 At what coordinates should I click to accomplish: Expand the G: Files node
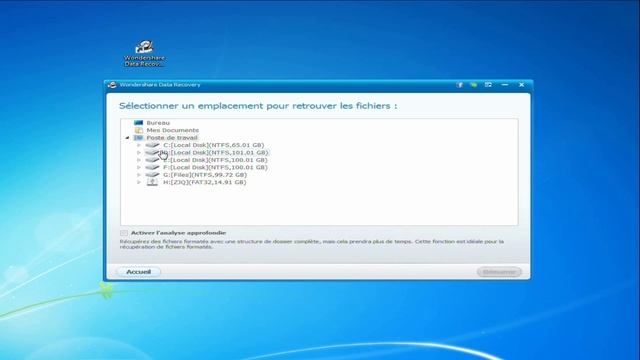139,175
